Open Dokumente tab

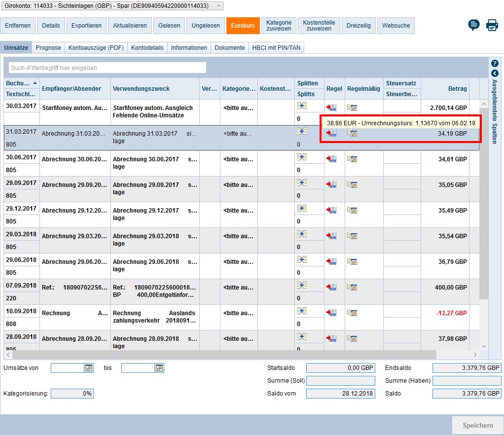(x=230, y=47)
